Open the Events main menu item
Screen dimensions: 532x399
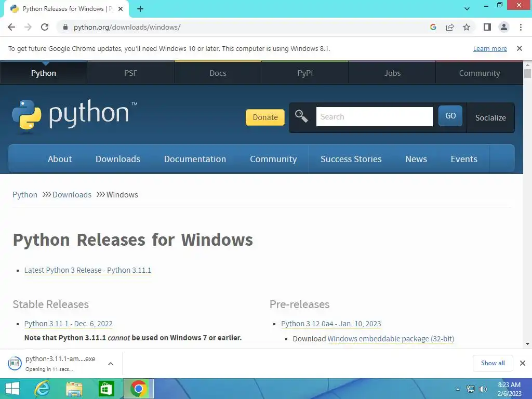click(x=464, y=159)
